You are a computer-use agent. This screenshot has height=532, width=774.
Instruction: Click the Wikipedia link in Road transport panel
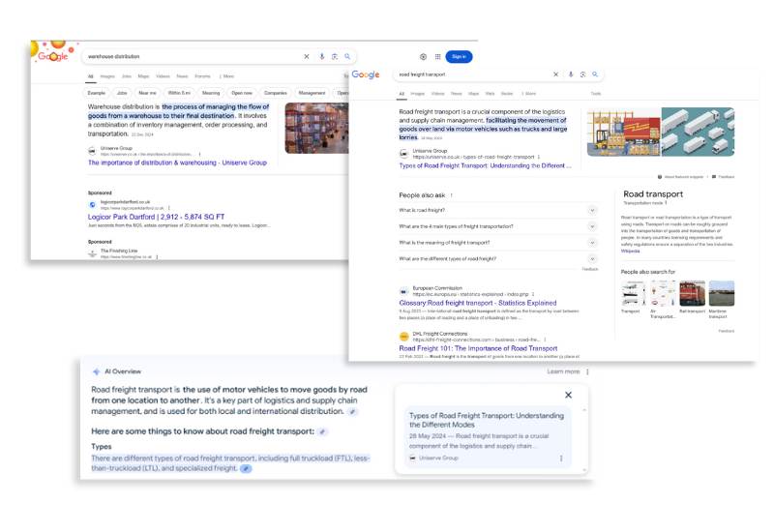pos(631,251)
